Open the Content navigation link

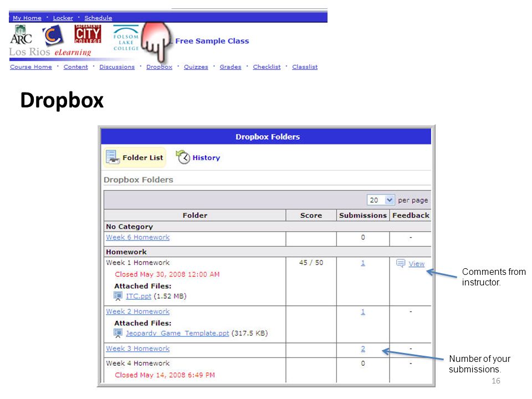pos(76,67)
